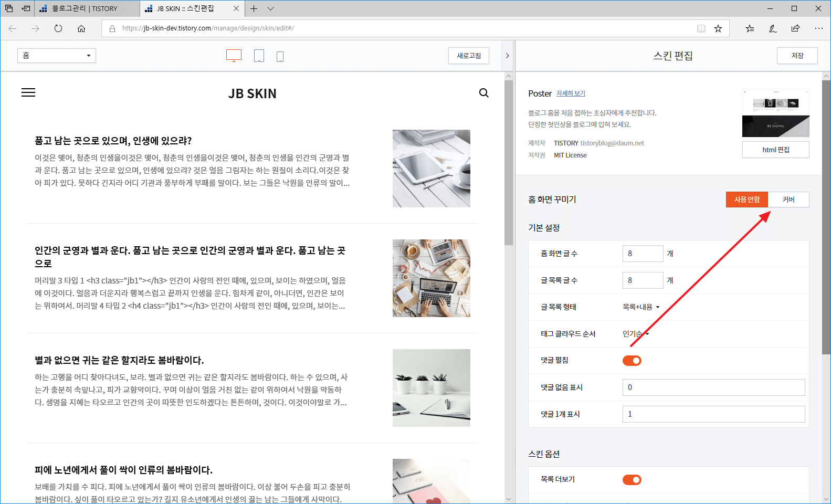The width and height of the screenshot is (831, 504).
Task: Edit the 댓글 없음 표시 field
Action: coord(713,387)
